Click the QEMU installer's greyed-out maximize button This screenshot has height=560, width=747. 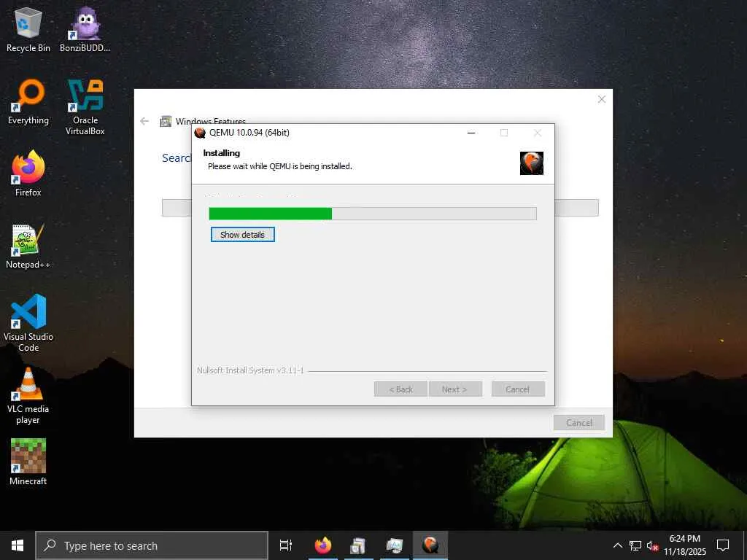[504, 133]
